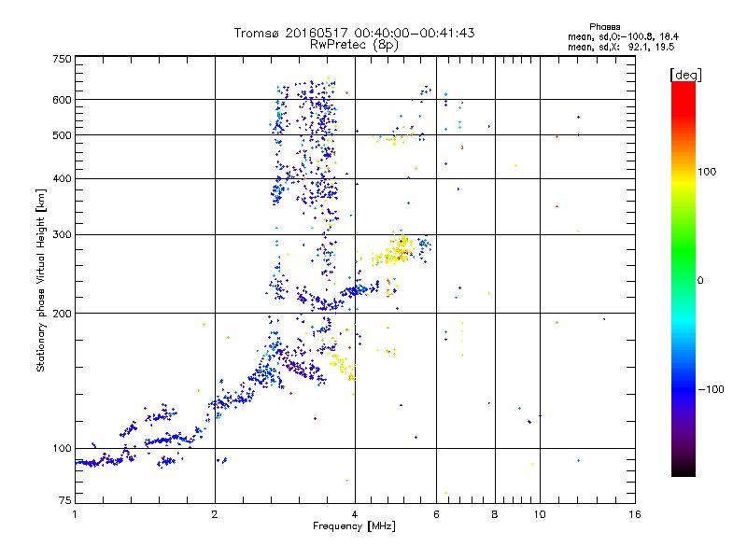Click colorbar tick label '0'
The width and height of the screenshot is (747, 560).
coord(700,281)
